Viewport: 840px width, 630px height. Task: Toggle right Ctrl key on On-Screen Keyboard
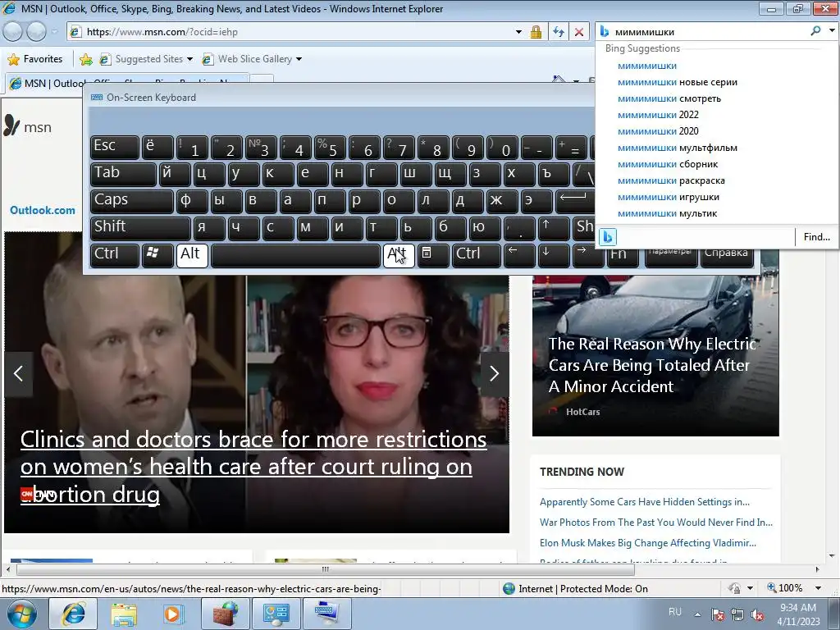pyautogui.click(x=477, y=255)
